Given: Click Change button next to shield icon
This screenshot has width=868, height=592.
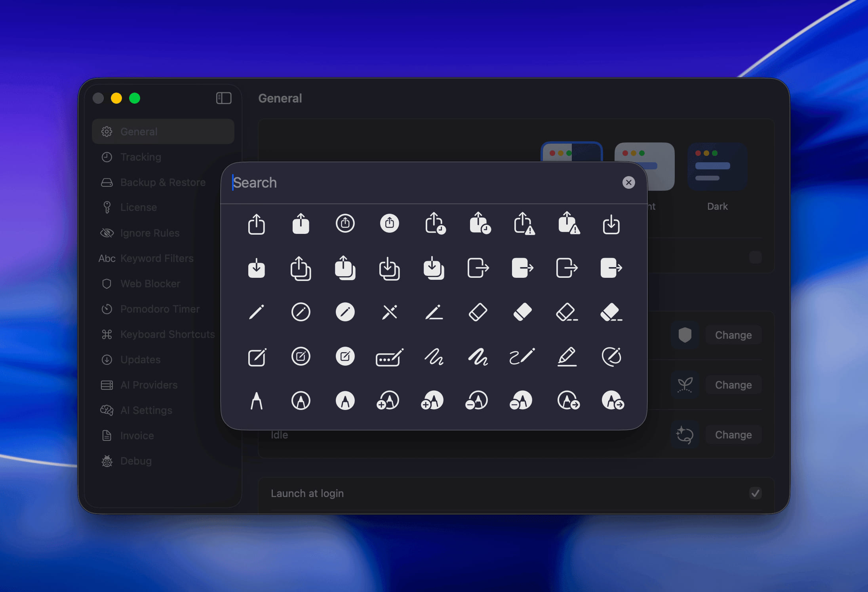Looking at the screenshot, I should (x=733, y=335).
